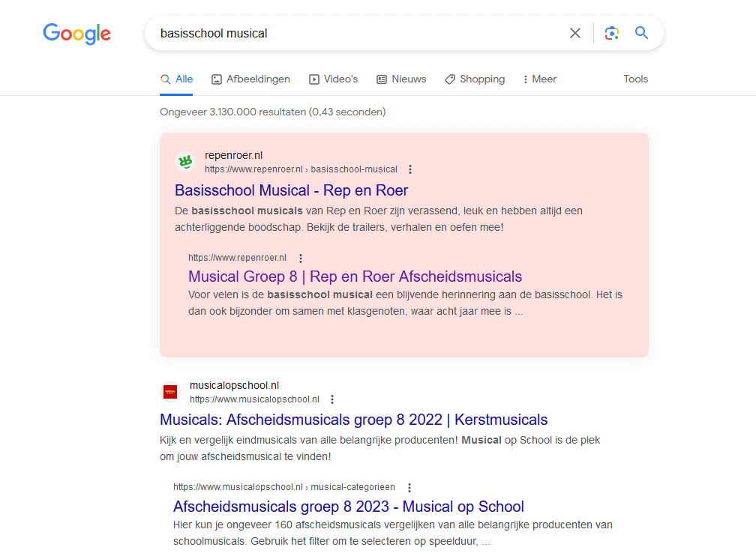The image size is (756, 556).
Task: Select the Shopping tab
Action: tap(475, 79)
